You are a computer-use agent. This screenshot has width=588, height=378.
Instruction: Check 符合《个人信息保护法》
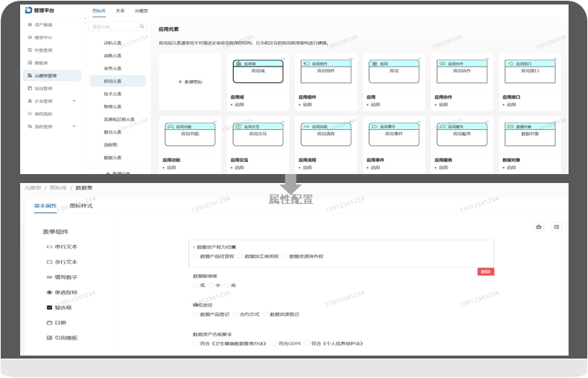307,344
